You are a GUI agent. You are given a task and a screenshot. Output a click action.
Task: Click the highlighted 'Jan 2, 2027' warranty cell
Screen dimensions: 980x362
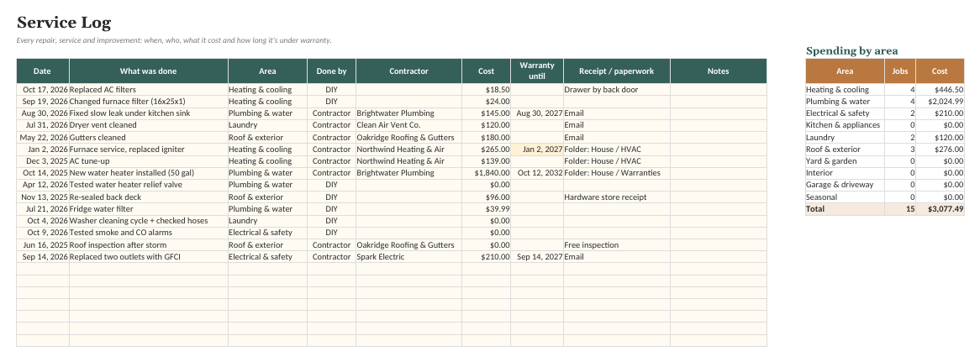(x=537, y=150)
